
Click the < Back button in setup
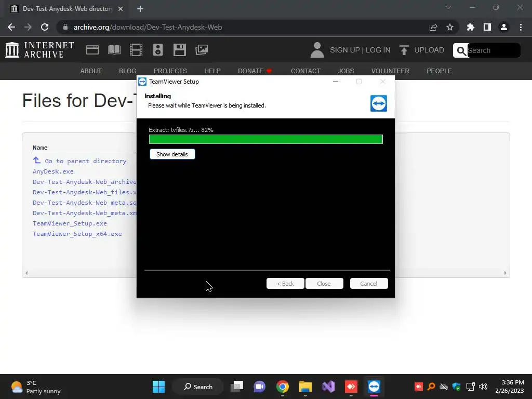(285, 284)
